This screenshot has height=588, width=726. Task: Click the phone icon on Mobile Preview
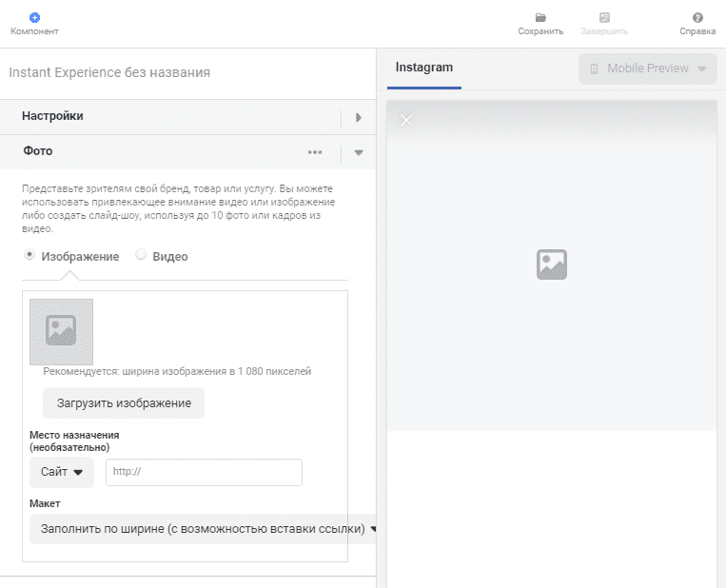pyautogui.click(x=594, y=69)
